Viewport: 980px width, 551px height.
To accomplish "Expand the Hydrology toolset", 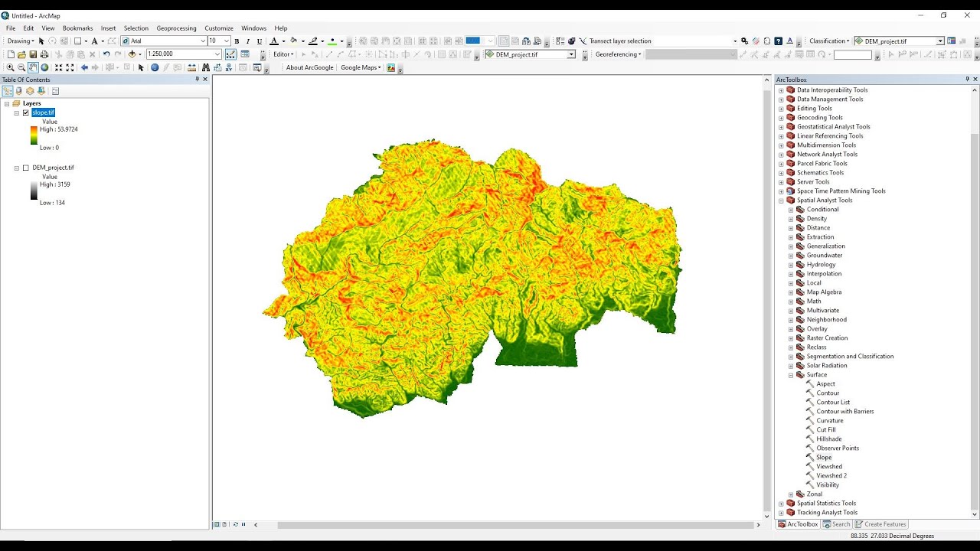I will [x=791, y=265].
